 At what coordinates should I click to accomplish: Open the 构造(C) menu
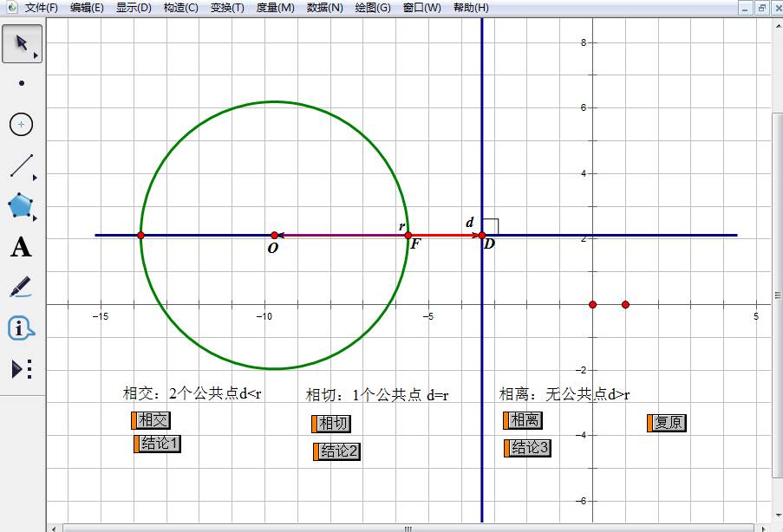click(180, 8)
